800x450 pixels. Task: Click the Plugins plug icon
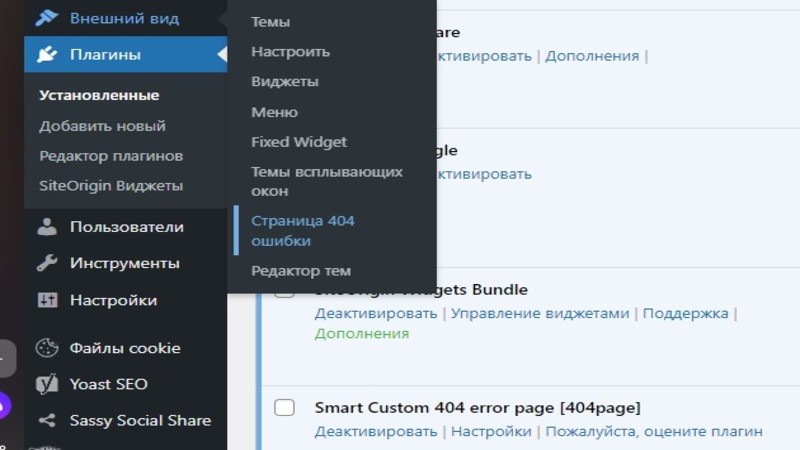47,54
